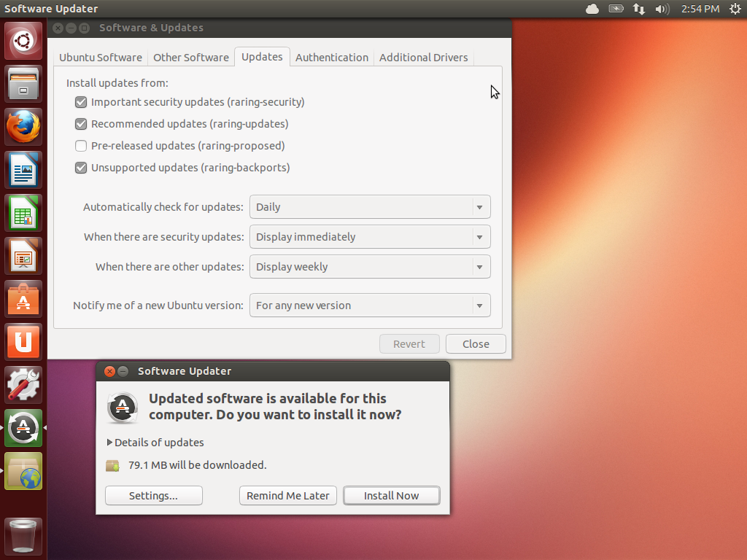Viewport: 747px width, 560px height.
Task: Open Automatically check for updates dropdown
Action: 370,207
